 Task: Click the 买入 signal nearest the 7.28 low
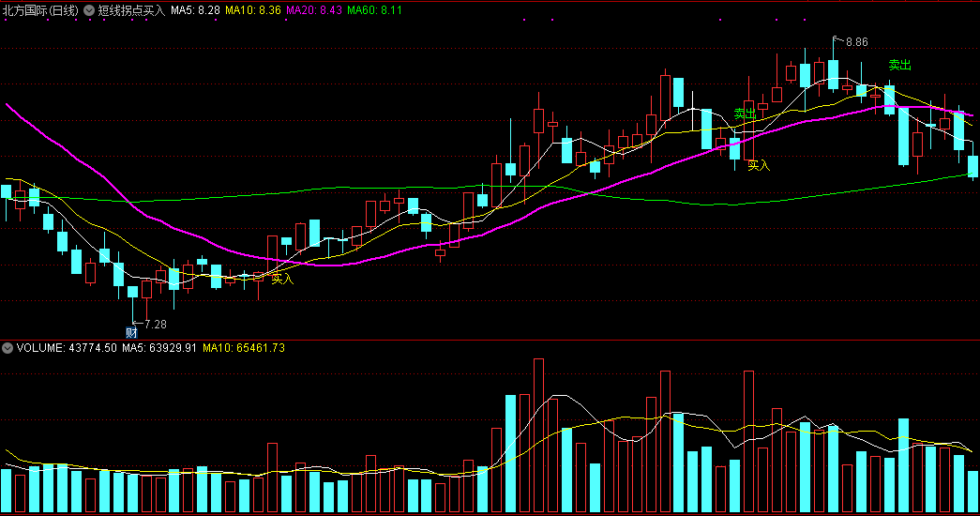tap(282, 279)
